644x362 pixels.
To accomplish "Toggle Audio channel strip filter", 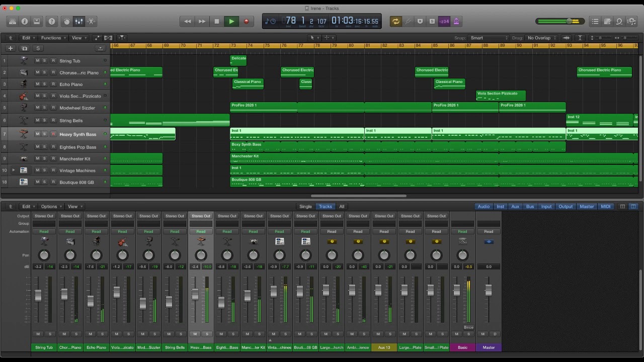I will coord(484,207).
